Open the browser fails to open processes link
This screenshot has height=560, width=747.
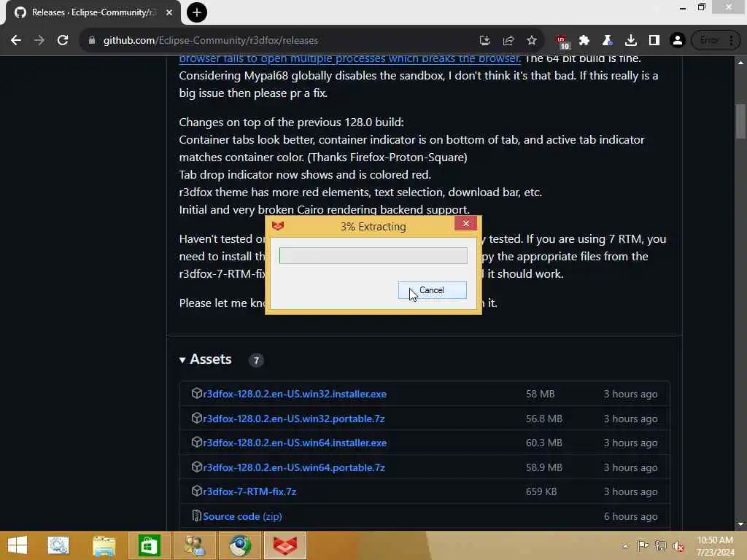coord(349,59)
